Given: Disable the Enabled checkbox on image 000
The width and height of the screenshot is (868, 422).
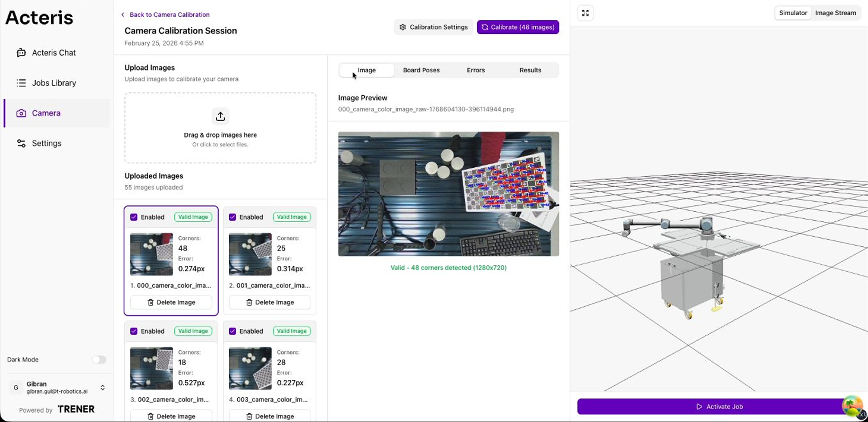Looking at the screenshot, I should point(134,217).
